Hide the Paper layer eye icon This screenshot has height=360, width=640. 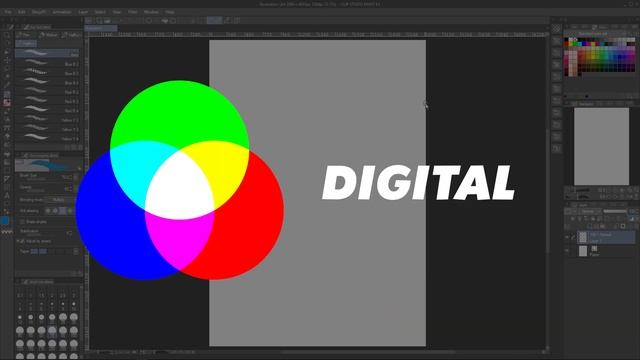coord(567,251)
